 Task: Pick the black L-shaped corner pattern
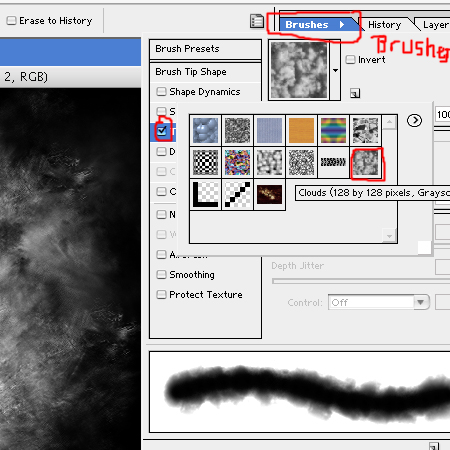point(205,194)
